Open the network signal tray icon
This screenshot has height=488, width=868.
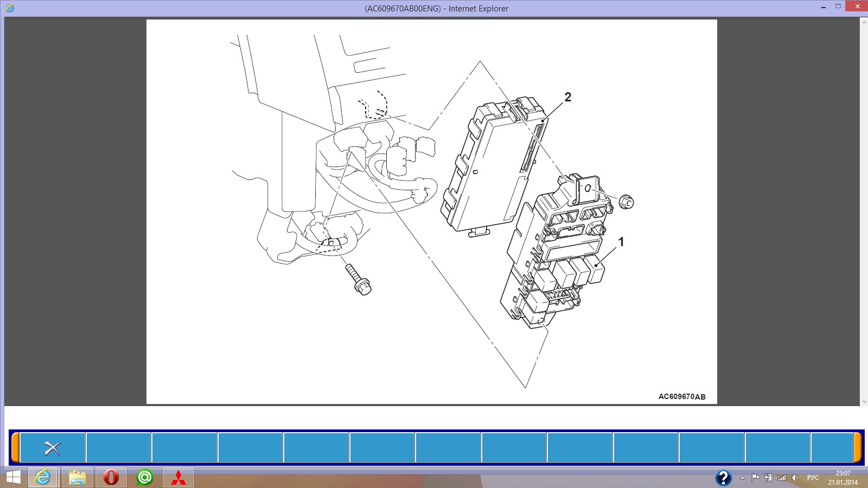pyautogui.click(x=781, y=478)
